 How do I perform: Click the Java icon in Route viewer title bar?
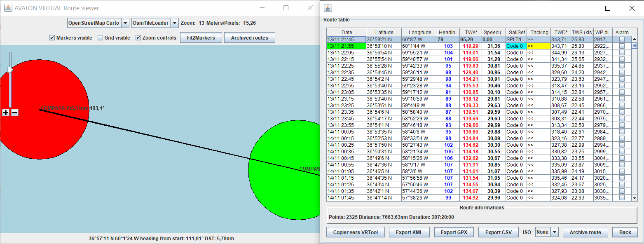click(8, 8)
